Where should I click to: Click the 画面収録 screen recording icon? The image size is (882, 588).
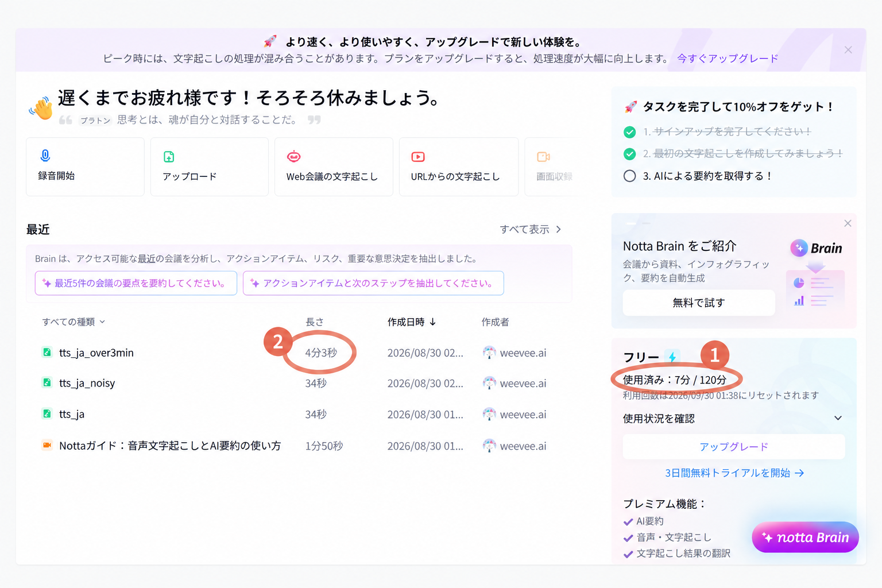(x=543, y=157)
